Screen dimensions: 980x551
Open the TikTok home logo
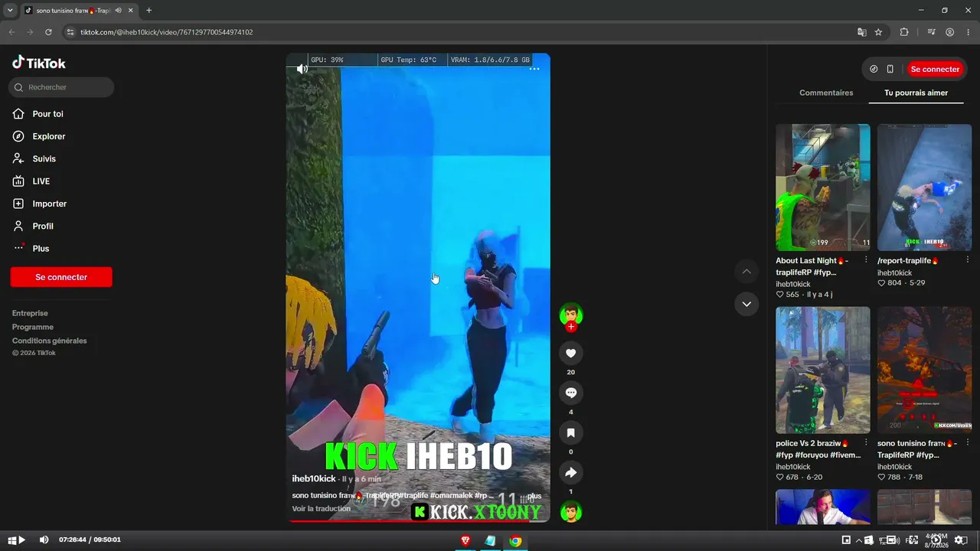pyautogui.click(x=39, y=63)
